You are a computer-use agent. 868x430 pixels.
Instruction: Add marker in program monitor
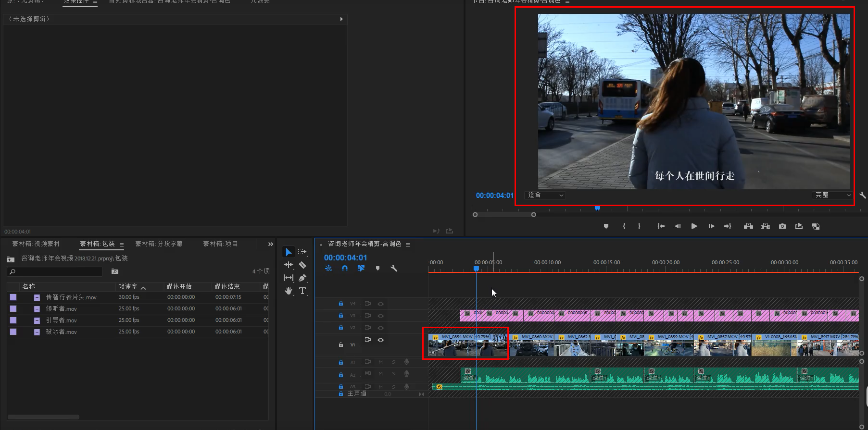[606, 226]
